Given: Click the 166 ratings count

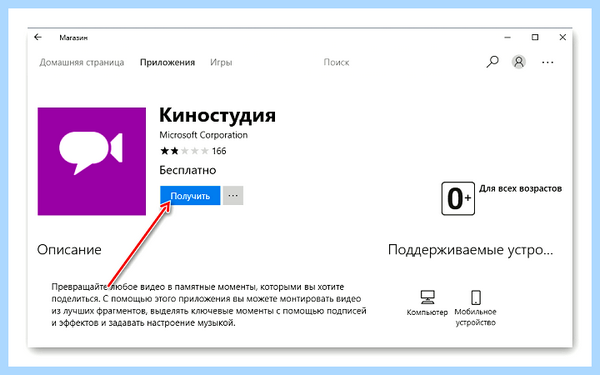Looking at the screenshot, I should coord(219,151).
